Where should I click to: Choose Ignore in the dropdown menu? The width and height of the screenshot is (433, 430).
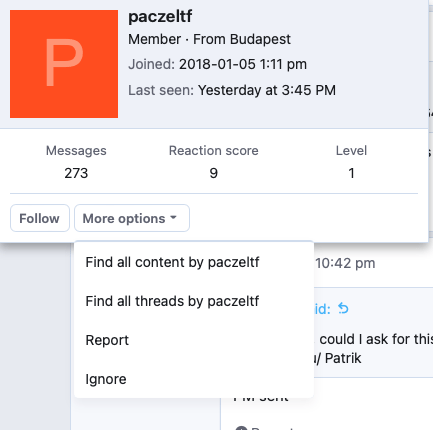coord(106,379)
